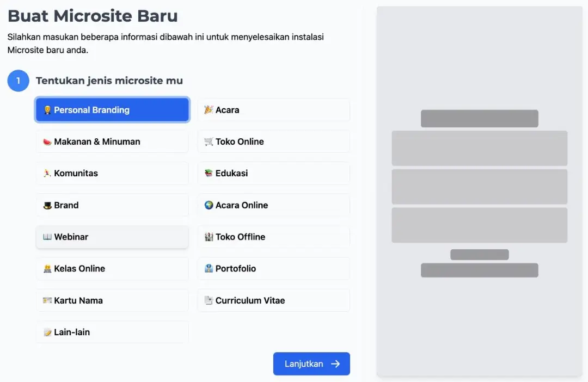Click the runner icon beside Komunitas

point(47,173)
